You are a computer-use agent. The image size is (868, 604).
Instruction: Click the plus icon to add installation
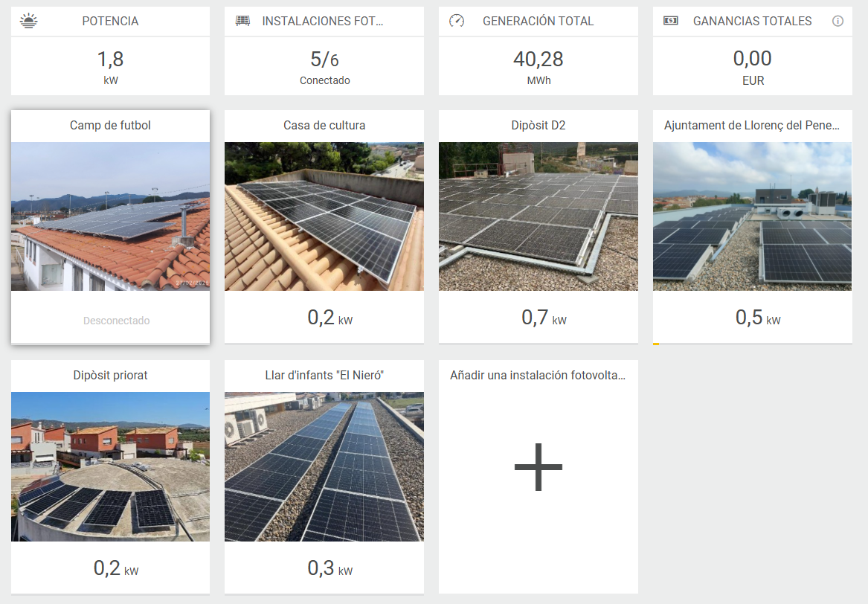click(538, 467)
